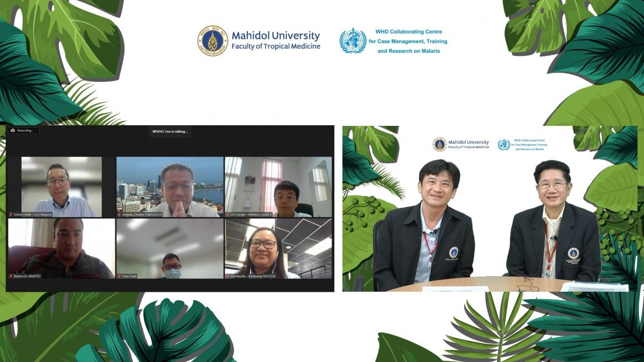Select the DR Congo participant video tile
Screen dimensions: 644x362
pyautogui.click(x=278, y=187)
